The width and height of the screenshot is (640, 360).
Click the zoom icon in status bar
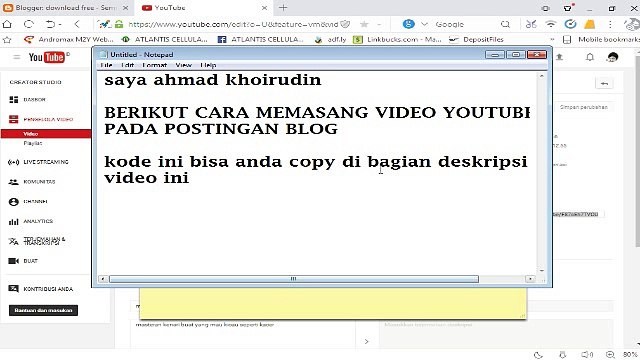[610, 355]
